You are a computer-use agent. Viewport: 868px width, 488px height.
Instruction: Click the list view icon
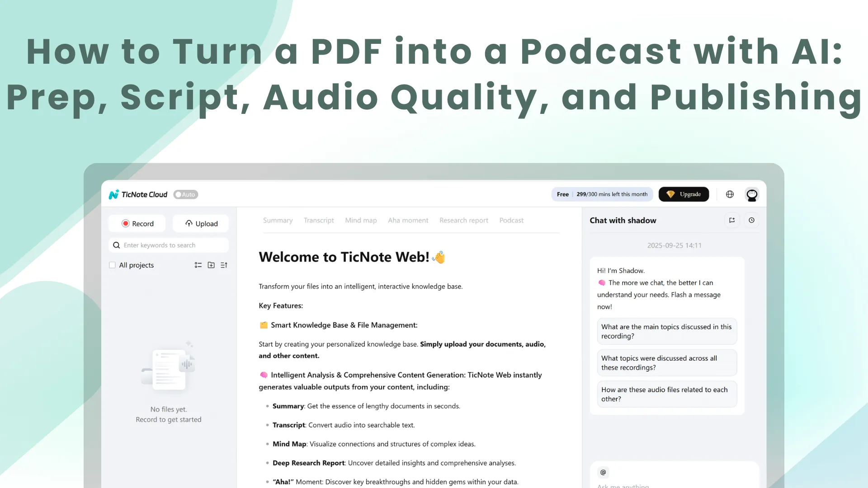pyautogui.click(x=198, y=265)
